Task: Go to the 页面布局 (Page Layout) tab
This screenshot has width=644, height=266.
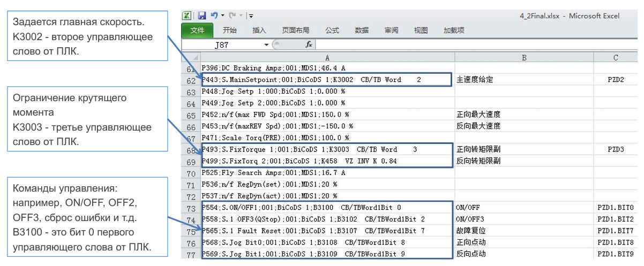Action: (x=296, y=31)
